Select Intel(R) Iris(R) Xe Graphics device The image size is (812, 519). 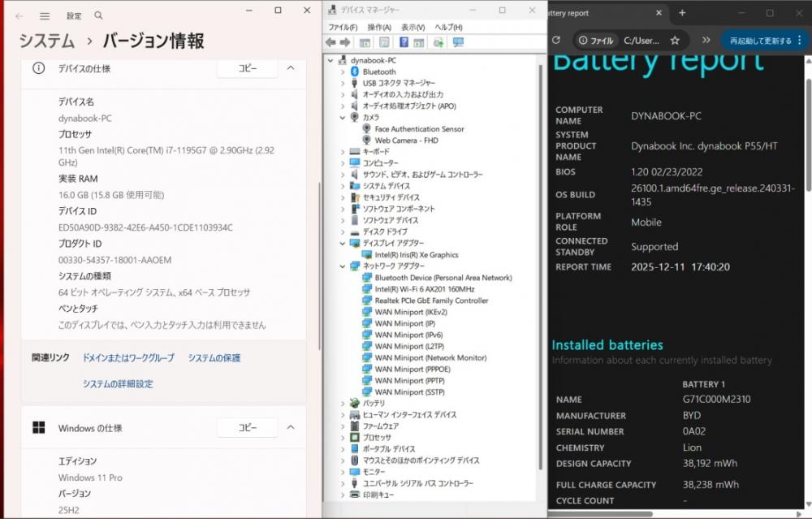tap(417, 255)
